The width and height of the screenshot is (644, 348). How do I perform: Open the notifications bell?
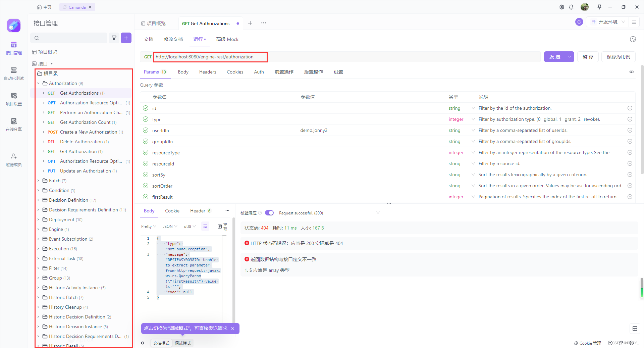coord(571,7)
